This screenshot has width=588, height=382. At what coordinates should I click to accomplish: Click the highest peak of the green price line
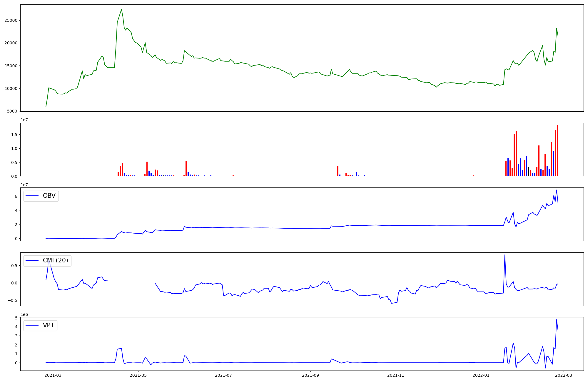click(121, 9)
